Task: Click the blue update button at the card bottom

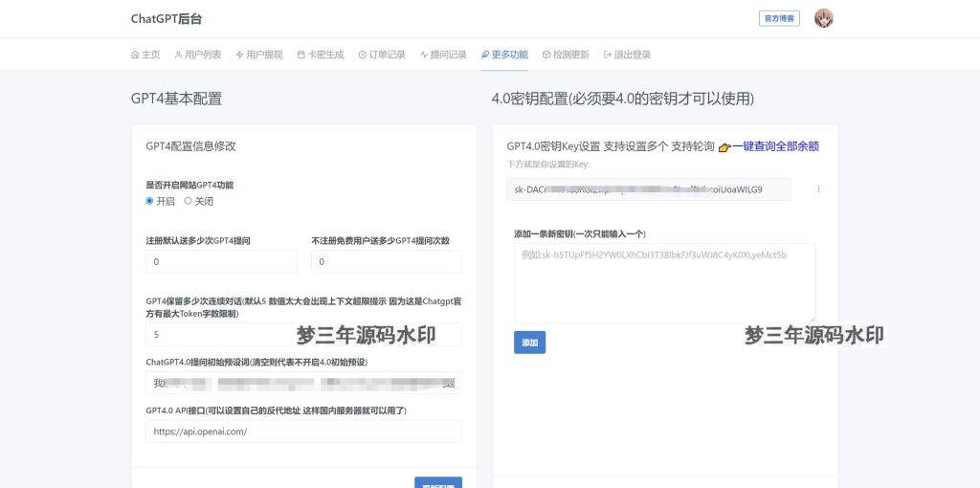Action: 438,483
